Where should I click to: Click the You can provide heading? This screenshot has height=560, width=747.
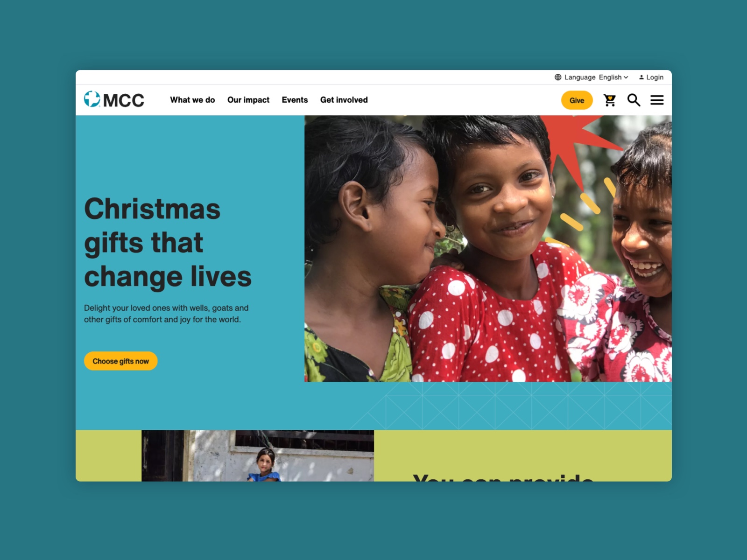point(503,477)
